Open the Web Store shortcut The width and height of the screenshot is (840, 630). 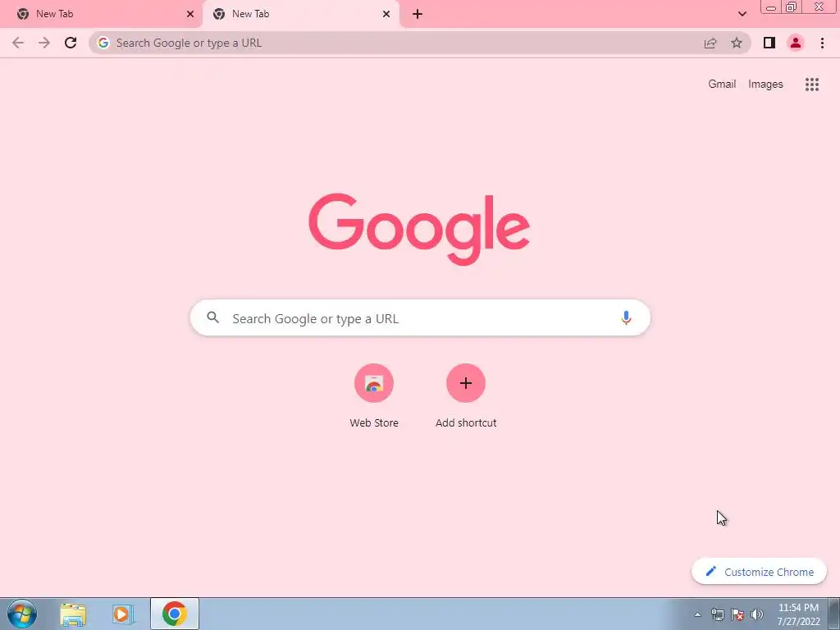[374, 396]
